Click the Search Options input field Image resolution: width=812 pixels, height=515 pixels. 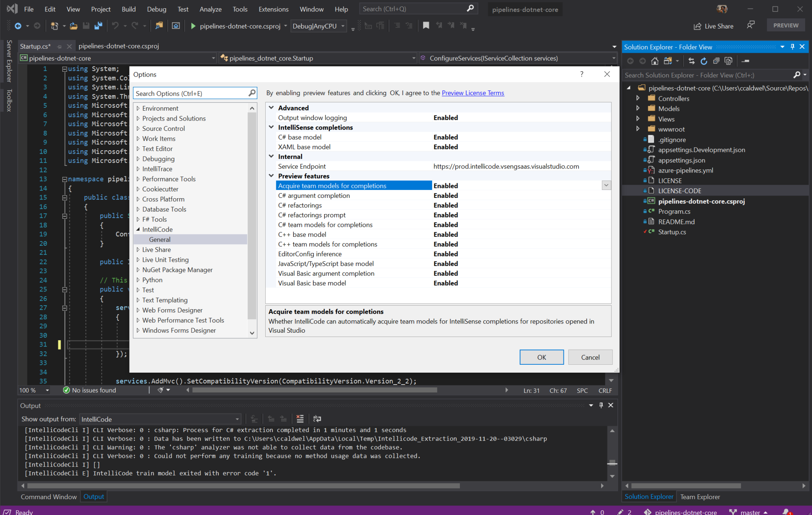tap(191, 94)
